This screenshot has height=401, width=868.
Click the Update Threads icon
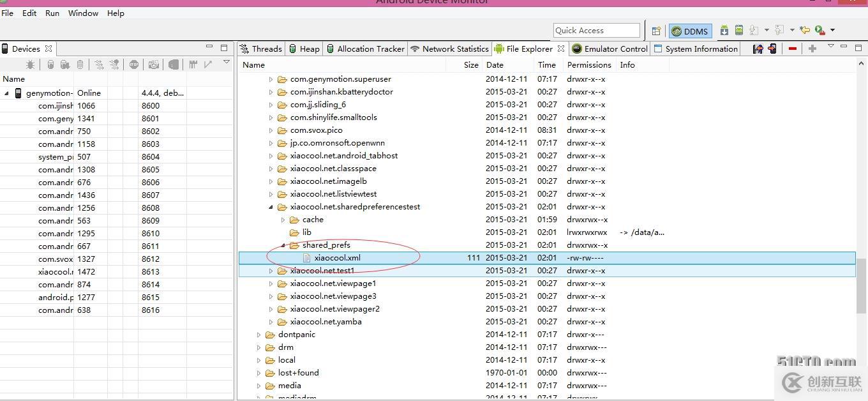pyautogui.click(x=99, y=64)
